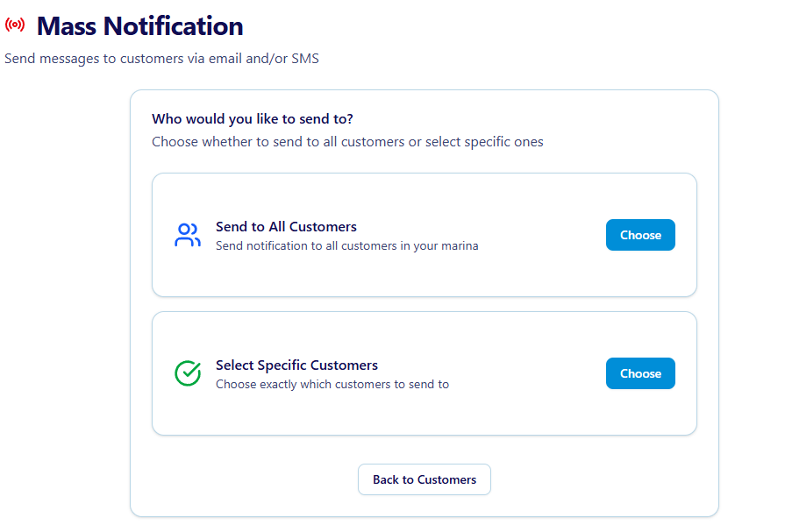This screenshot has height=532, width=792.
Task: Click the blue users icon for all customers
Action: click(188, 235)
